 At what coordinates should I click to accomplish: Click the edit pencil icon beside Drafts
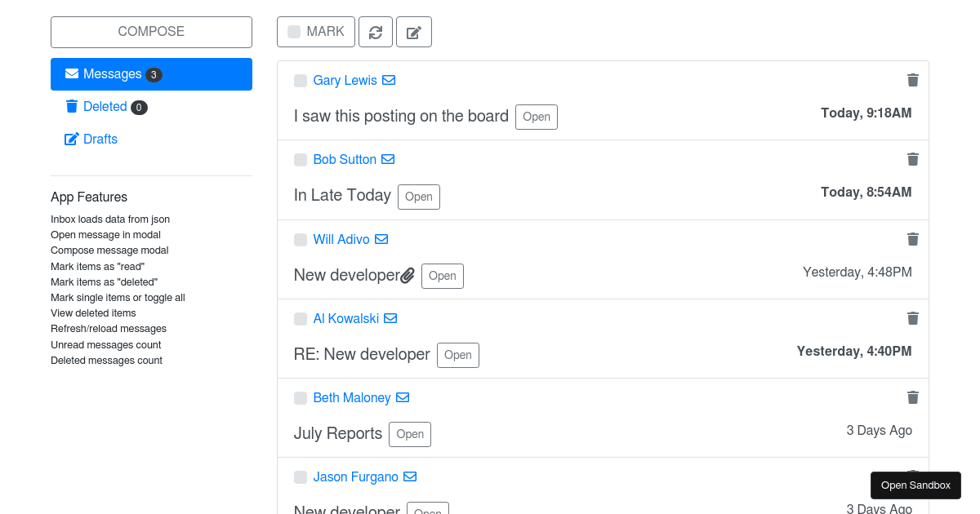[x=70, y=139]
